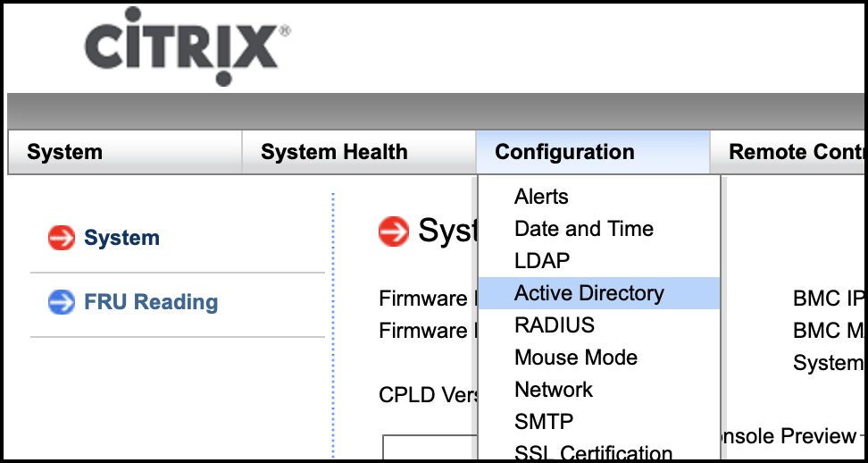Click the CPLD Version label text
Image resolution: width=868 pixels, height=463 pixels.
coord(428,395)
